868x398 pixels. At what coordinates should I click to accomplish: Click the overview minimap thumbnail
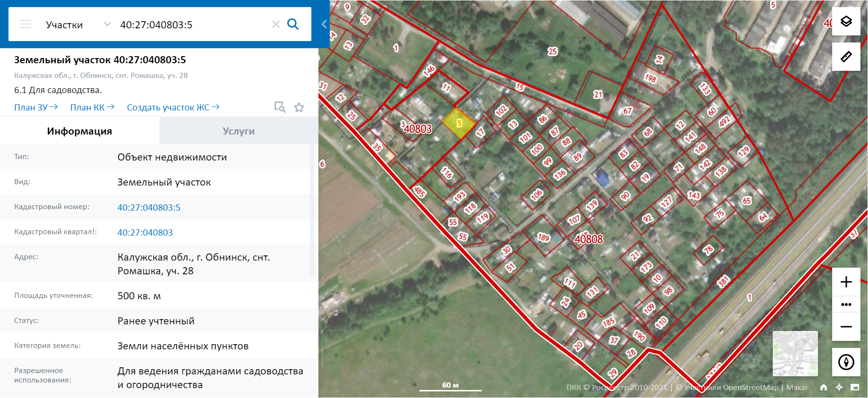coord(795,354)
